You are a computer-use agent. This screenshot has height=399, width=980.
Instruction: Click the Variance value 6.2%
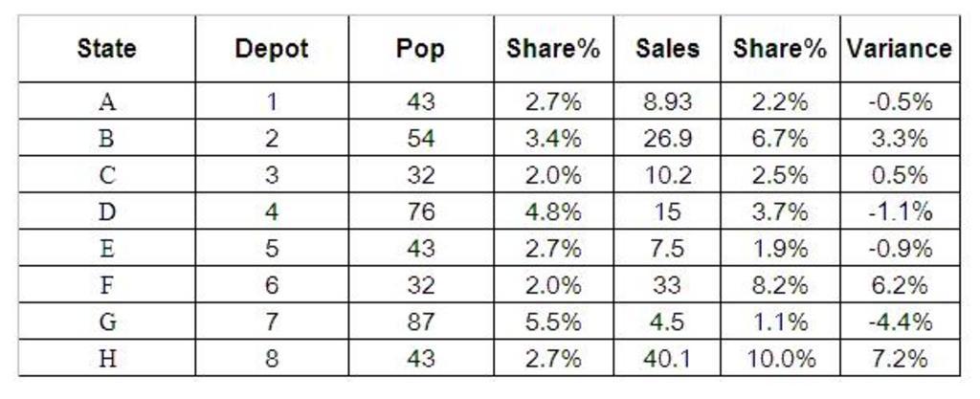click(899, 286)
